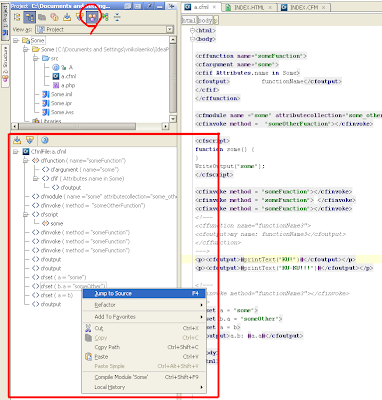Screen dimensions: 382x400
Task: Open the View as Project dropdown
Action: tap(170, 29)
